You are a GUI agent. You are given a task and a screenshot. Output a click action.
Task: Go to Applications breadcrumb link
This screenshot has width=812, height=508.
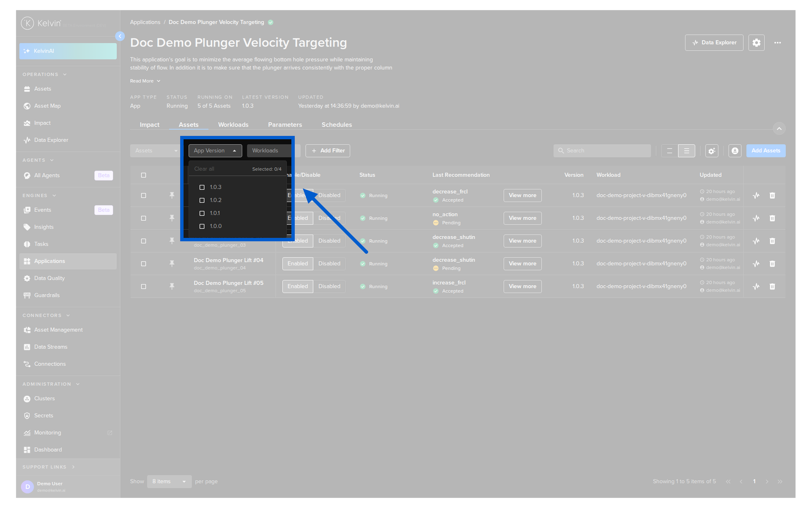click(x=145, y=22)
